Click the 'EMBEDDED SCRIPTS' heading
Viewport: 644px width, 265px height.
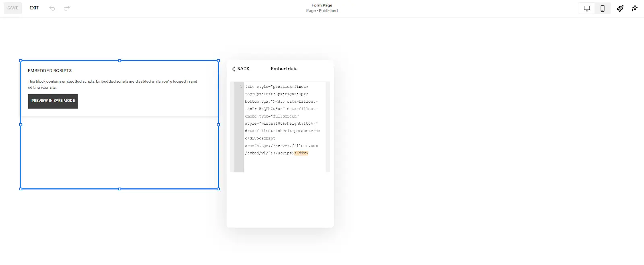[x=50, y=70]
